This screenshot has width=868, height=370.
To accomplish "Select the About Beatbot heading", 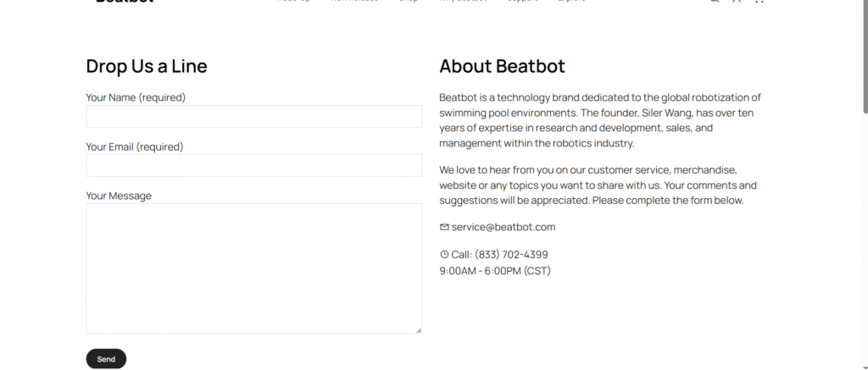I will (x=502, y=66).
